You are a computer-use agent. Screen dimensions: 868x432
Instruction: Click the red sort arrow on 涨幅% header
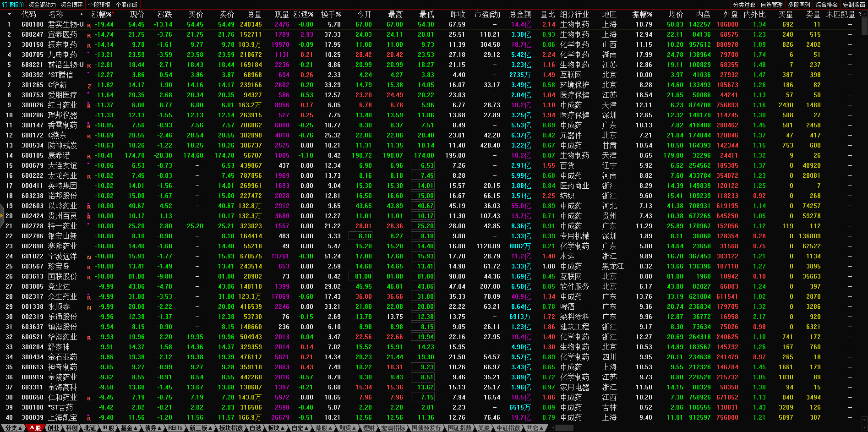[x=112, y=14]
